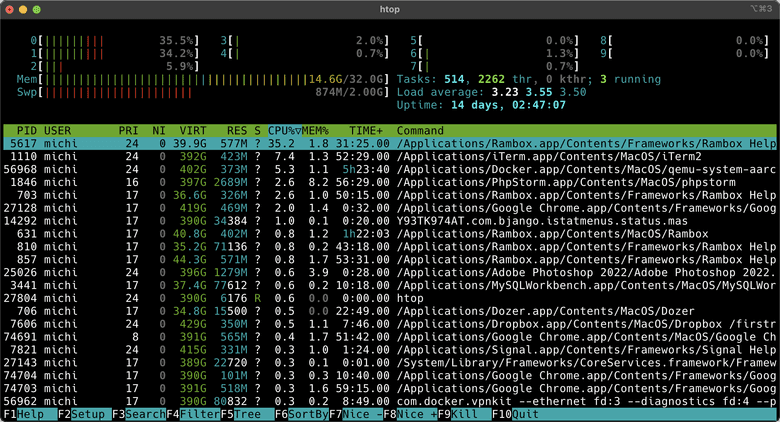Sort processes by RES column header
The height and width of the screenshot is (422, 780).
237,130
